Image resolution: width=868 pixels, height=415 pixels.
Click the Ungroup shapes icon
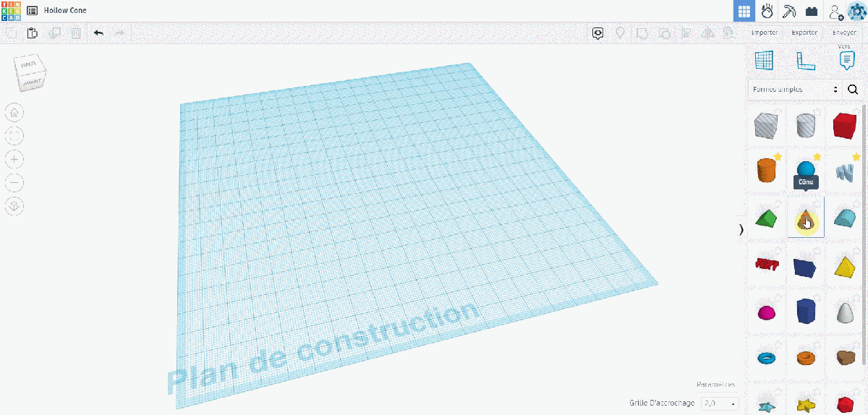click(x=664, y=33)
